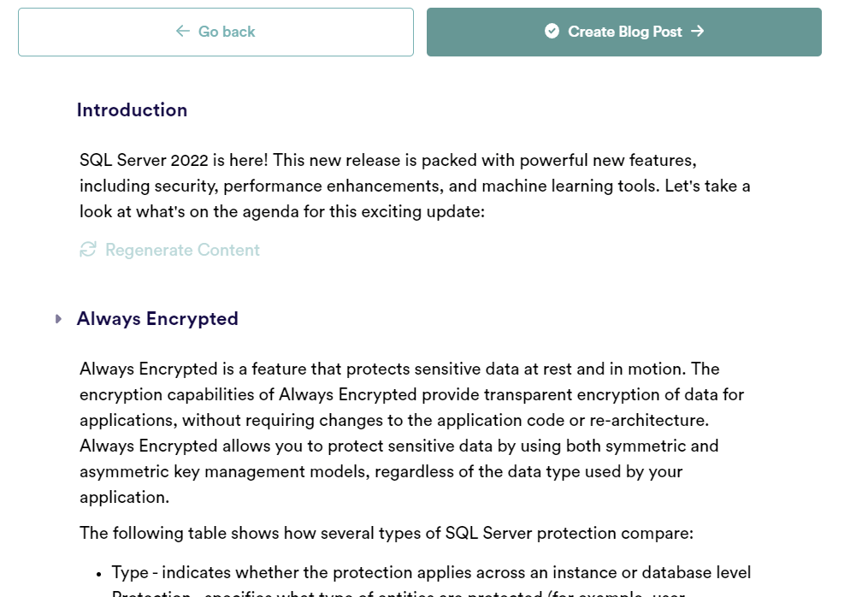Click the Regenerate Content link text
Screen dimensions: 868x597
pos(182,250)
